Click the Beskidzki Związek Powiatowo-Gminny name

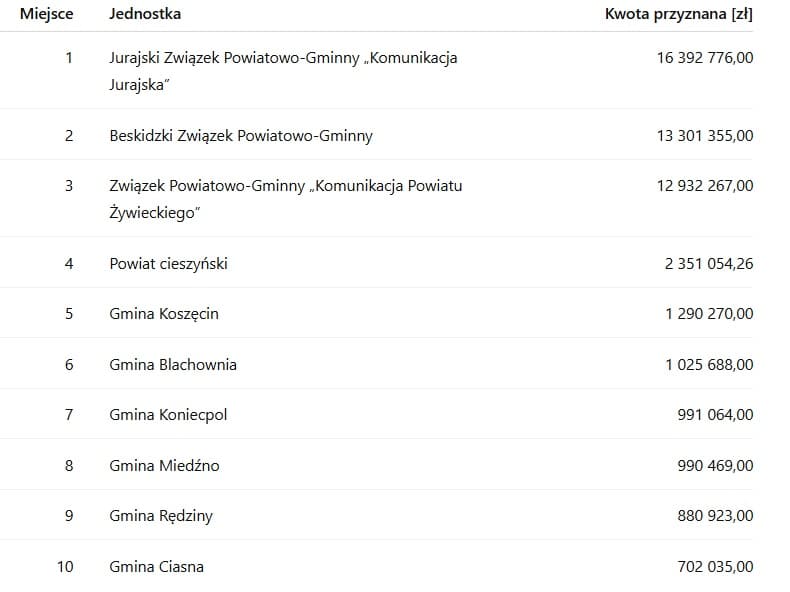240,135
